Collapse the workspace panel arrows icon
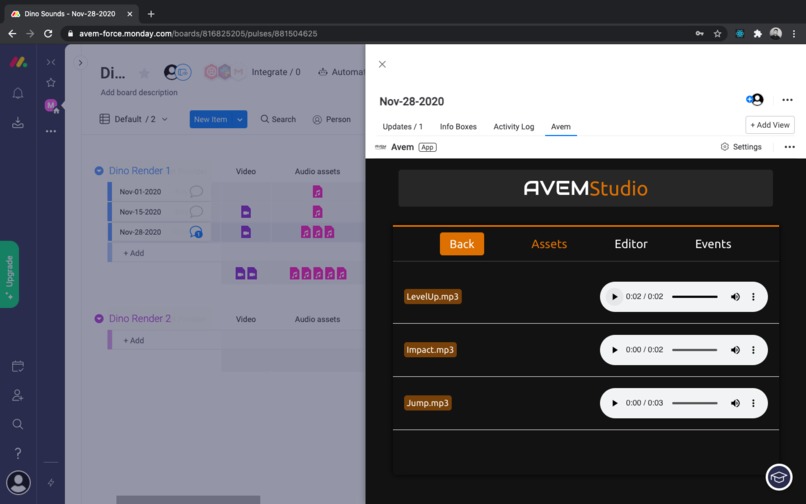 click(x=51, y=62)
